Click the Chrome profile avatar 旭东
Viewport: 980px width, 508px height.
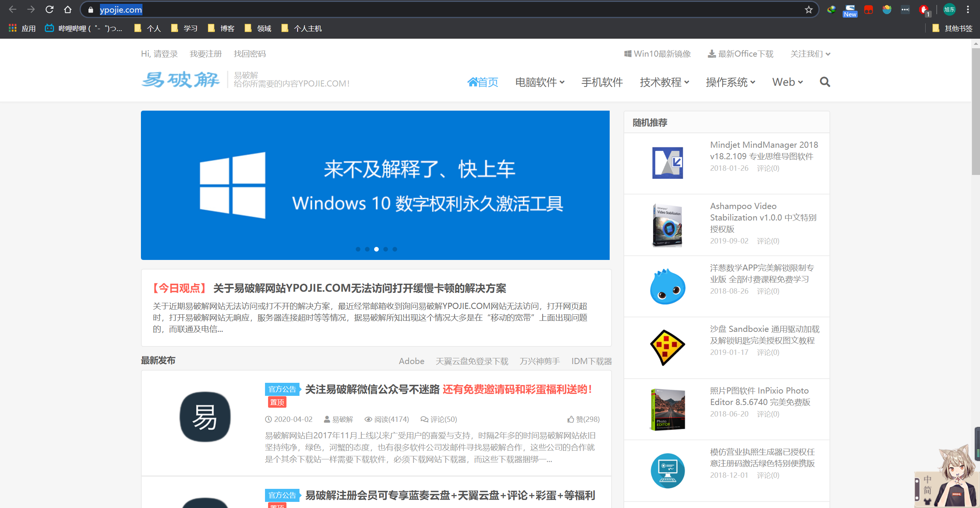(x=950, y=10)
